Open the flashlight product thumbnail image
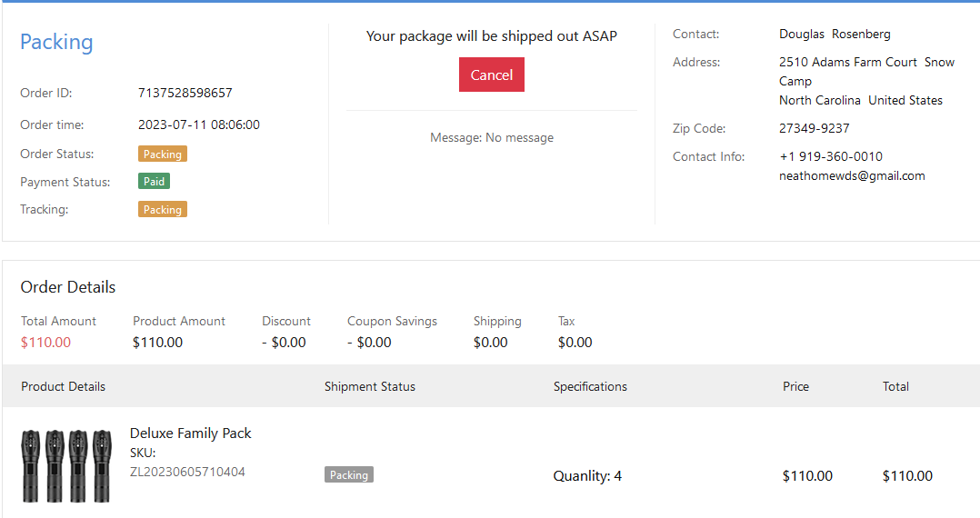 coord(66,466)
